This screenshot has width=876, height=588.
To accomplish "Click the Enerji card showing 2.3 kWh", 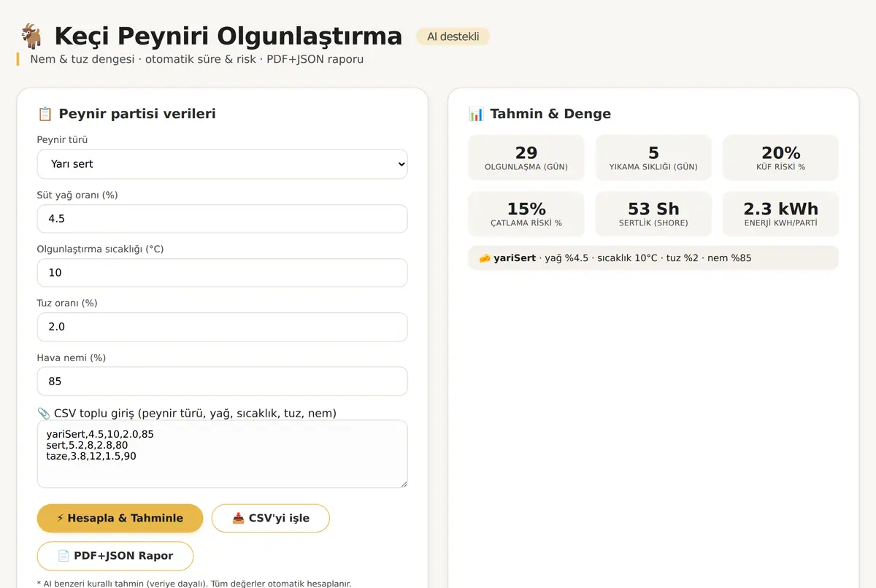I will tap(781, 214).
